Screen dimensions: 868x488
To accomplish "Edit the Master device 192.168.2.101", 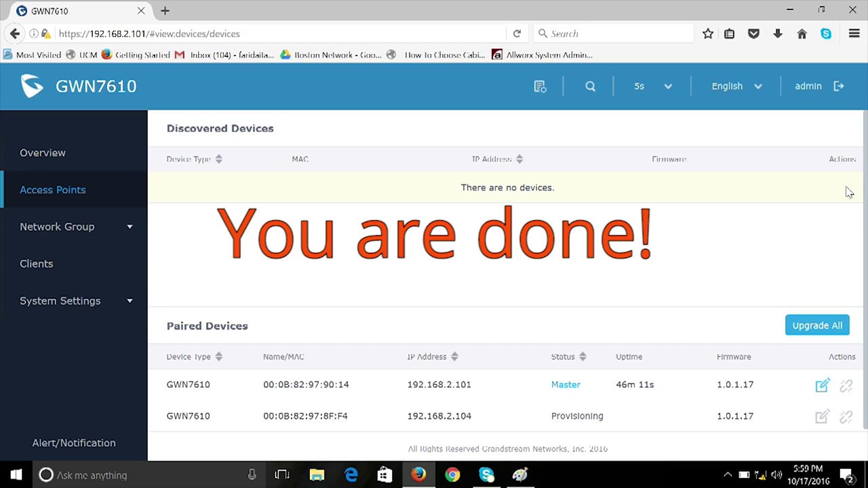I will pyautogui.click(x=822, y=385).
